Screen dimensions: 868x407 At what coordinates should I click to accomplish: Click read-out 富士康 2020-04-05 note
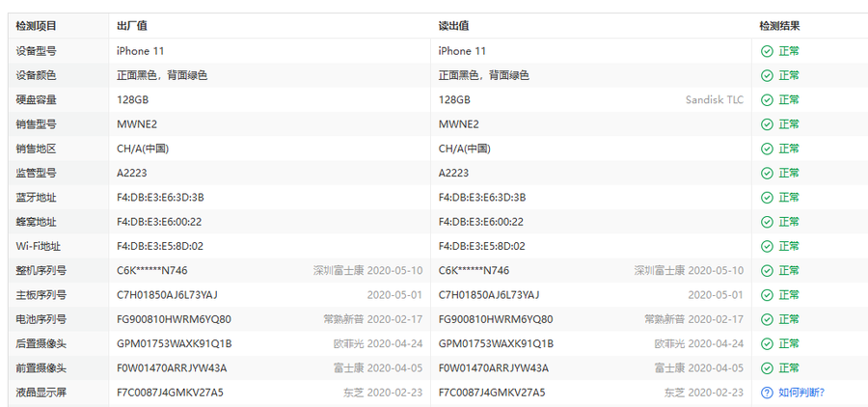tap(699, 368)
